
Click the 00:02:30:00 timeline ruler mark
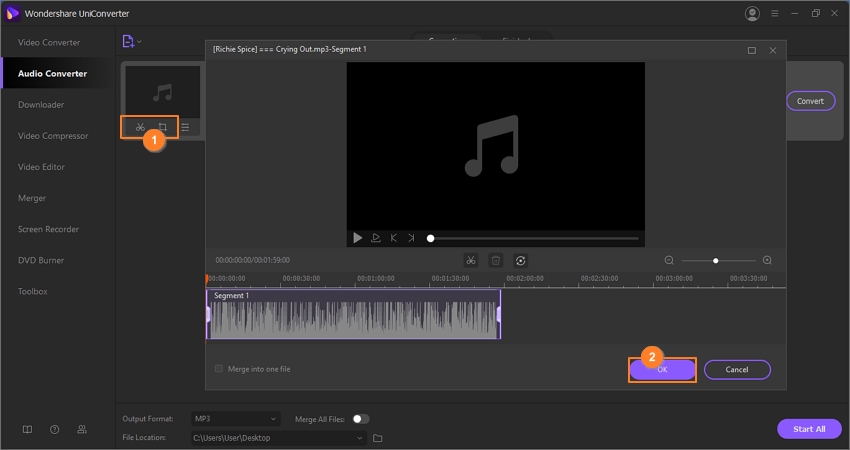[599, 278]
